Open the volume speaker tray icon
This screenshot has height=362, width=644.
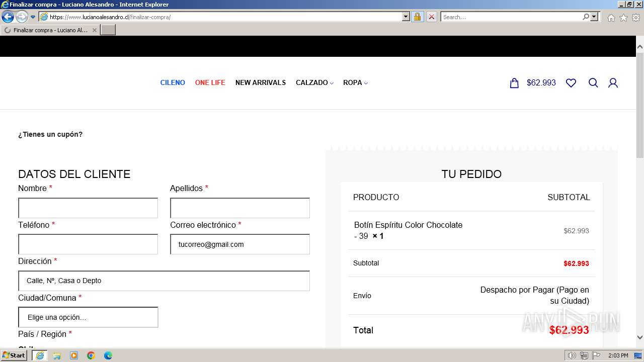(x=572, y=355)
